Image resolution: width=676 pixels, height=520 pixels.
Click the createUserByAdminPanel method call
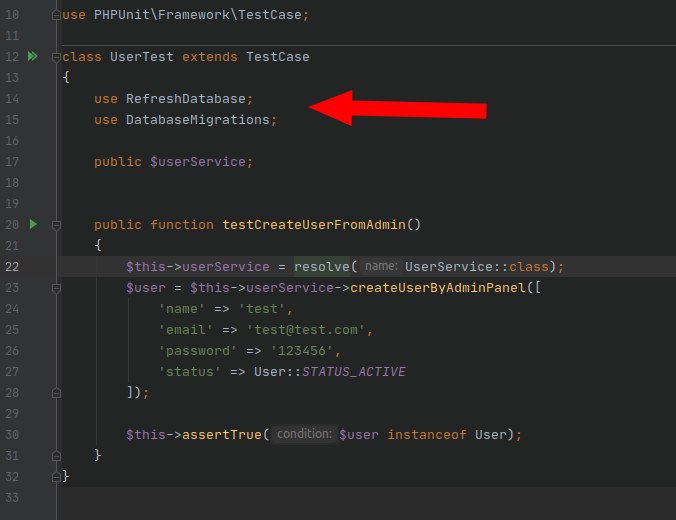(438, 288)
